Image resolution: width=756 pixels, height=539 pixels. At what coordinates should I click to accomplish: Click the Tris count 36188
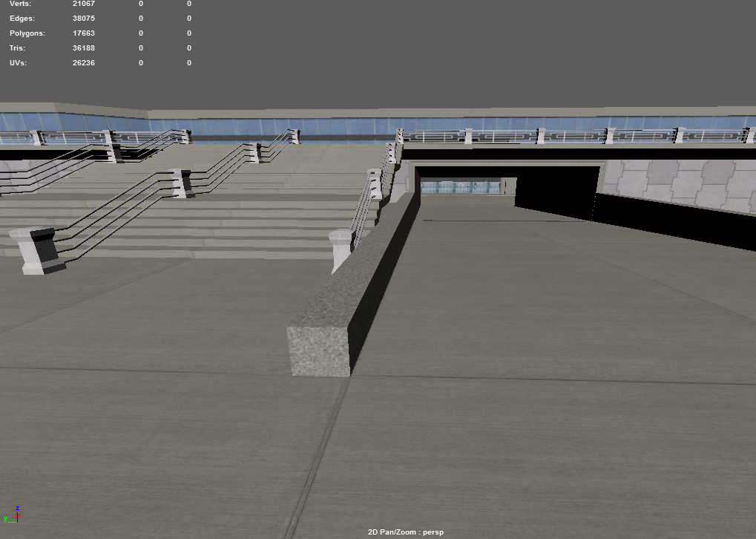point(83,48)
